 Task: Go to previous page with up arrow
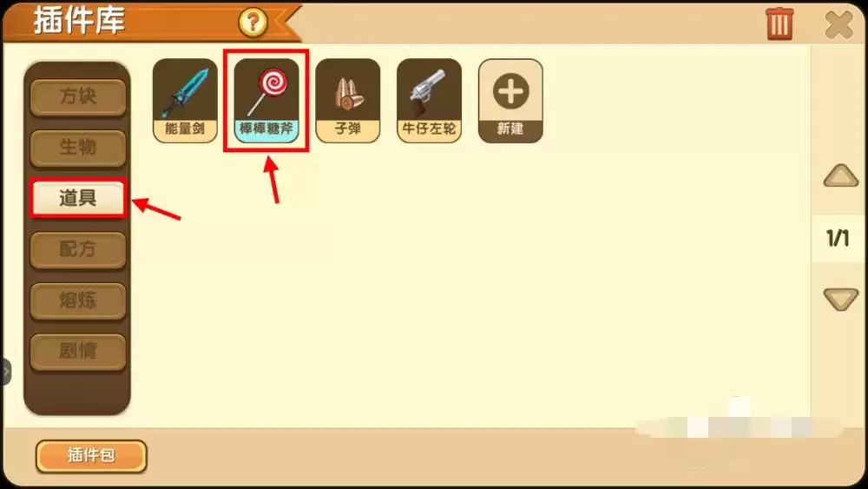[840, 176]
